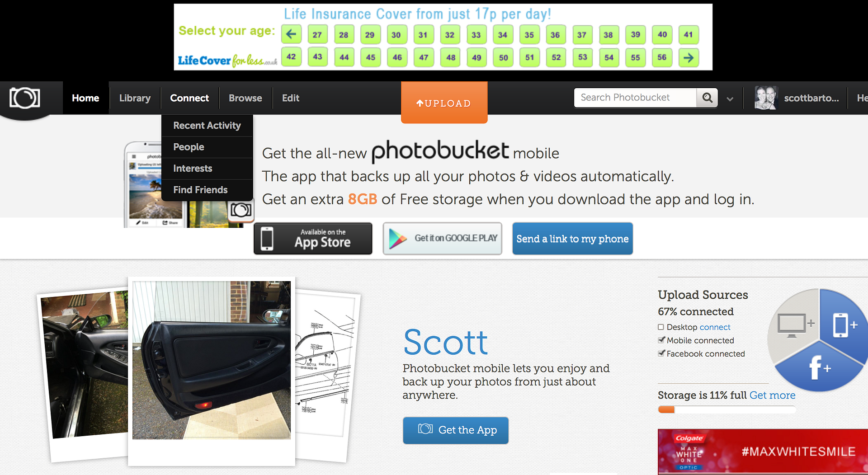Viewport: 868px width, 475px height.
Task: Click the photobucket mobile wordmark
Action: pos(440,151)
